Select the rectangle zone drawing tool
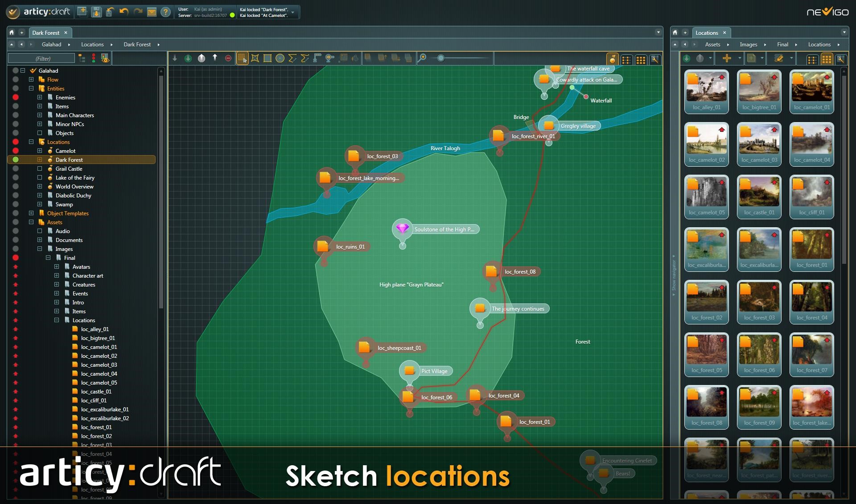The width and height of the screenshot is (856, 504). click(x=267, y=58)
